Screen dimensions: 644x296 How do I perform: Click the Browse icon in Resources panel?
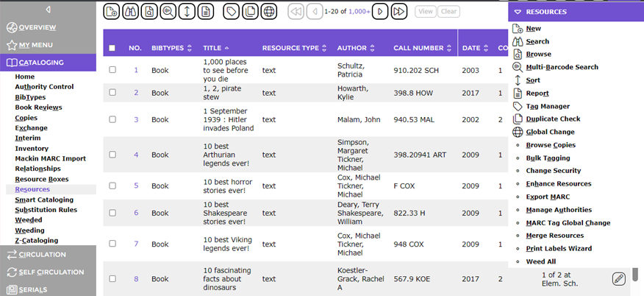tap(518, 54)
